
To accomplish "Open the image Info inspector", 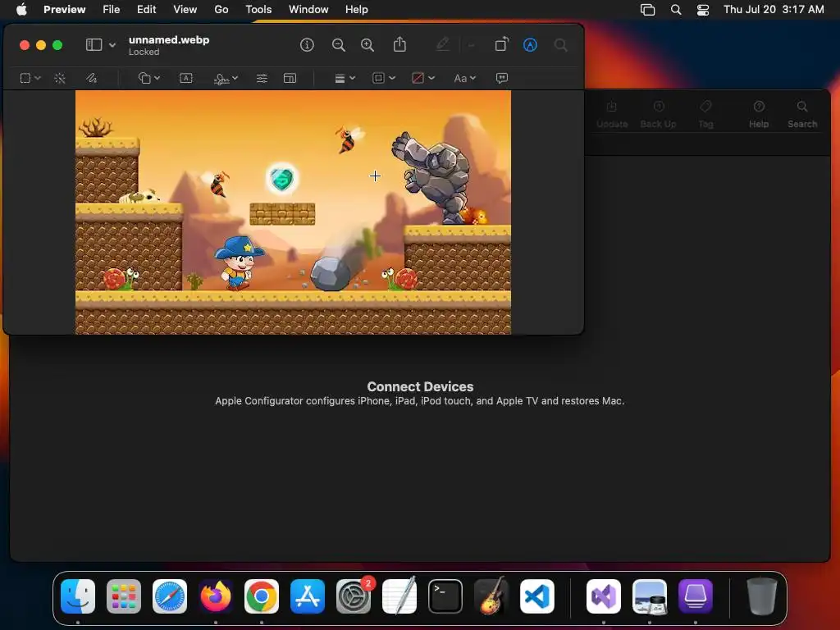I will tap(307, 45).
